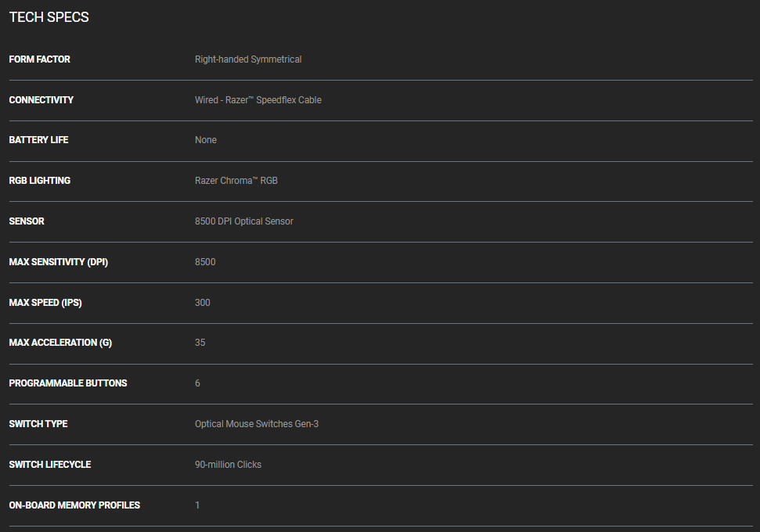Click the MAX SENSITIVITY (DPI) label
The height and width of the screenshot is (532, 760).
[x=58, y=262]
